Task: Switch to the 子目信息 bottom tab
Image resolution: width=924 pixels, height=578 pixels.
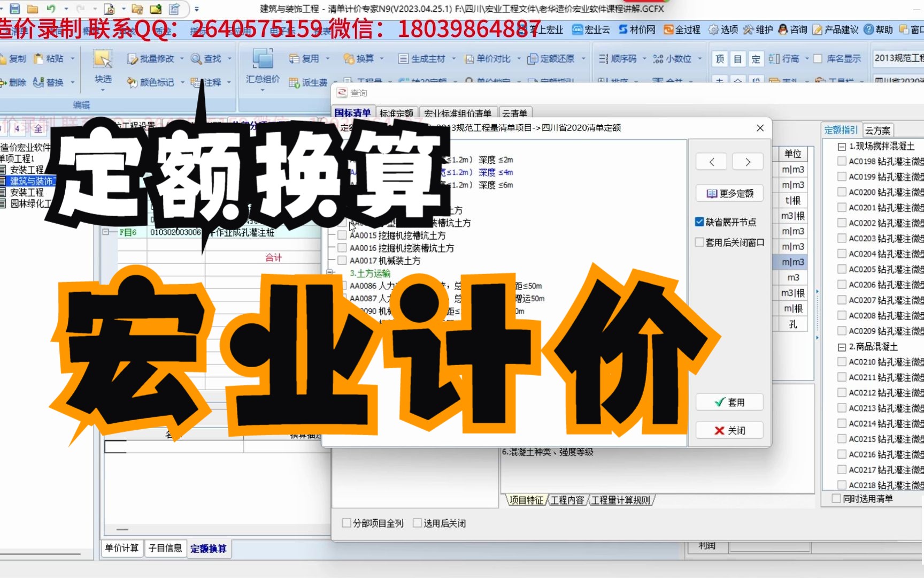Action: 165,548
